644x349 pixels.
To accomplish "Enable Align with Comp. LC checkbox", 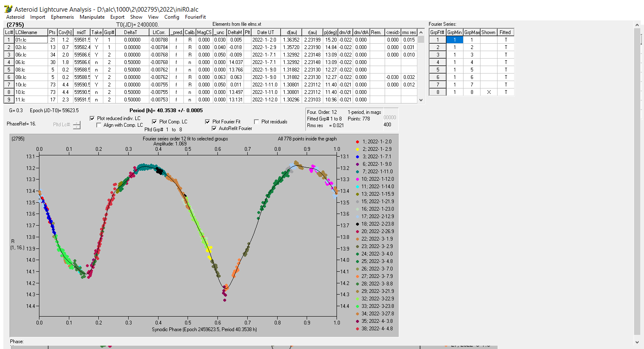I will [x=99, y=125].
